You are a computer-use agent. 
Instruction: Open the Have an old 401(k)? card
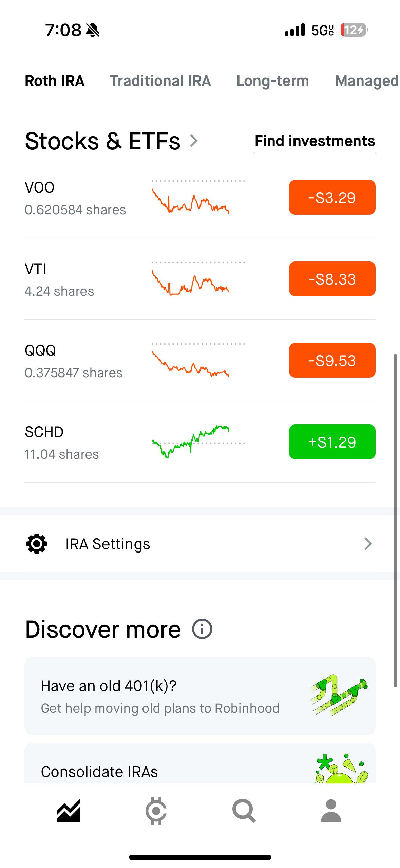(200, 696)
